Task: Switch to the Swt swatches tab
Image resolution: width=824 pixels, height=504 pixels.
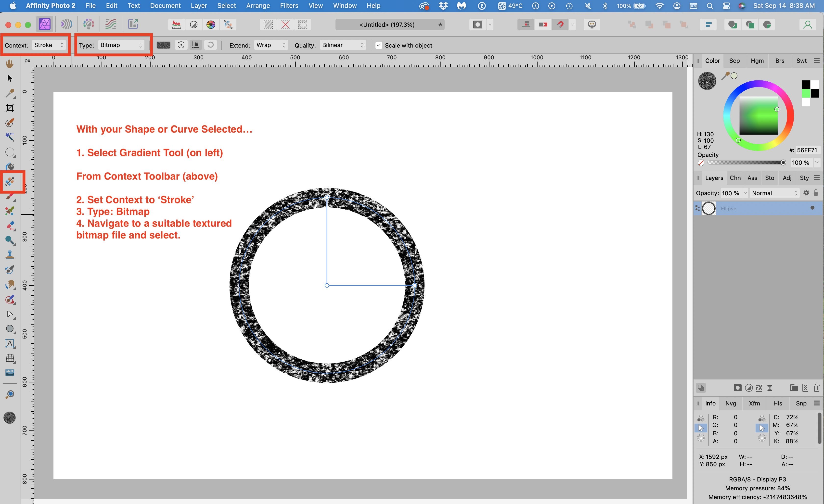Action: pos(801,61)
